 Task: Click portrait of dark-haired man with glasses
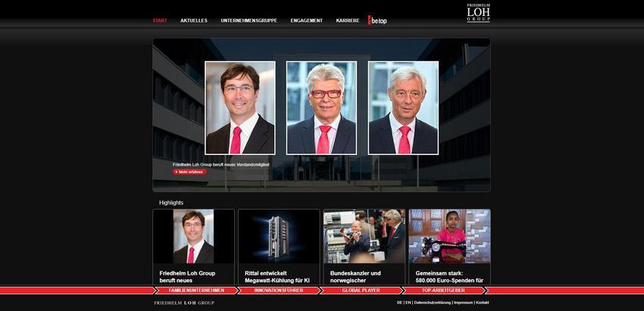tap(240, 108)
